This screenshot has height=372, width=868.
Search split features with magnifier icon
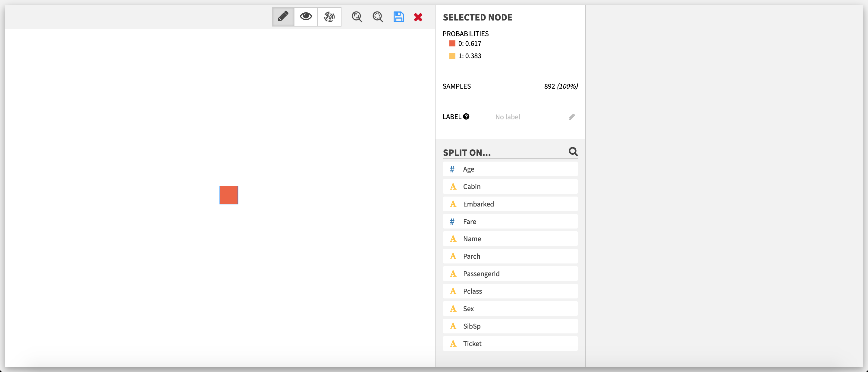(x=573, y=152)
